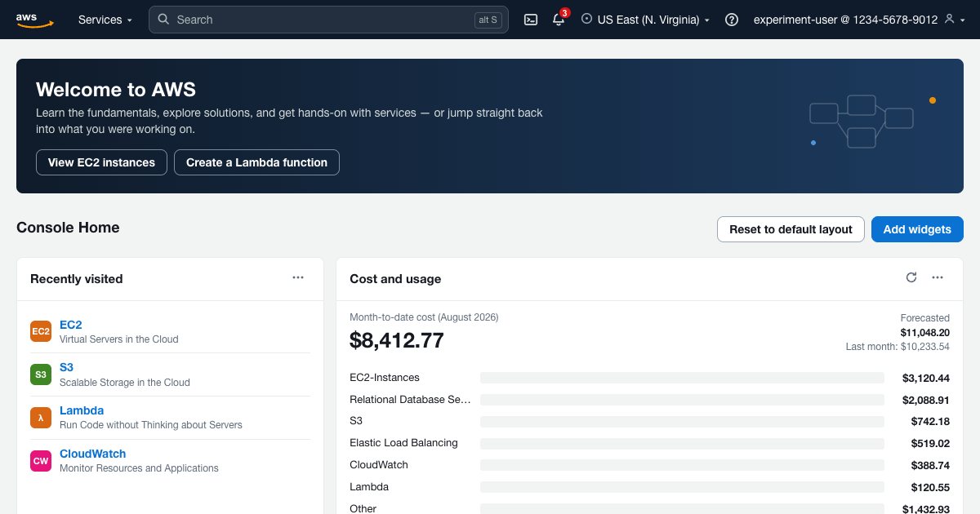Click the EC2-Instances cost usage bar
Screen dimensions: 980x514
682,378
